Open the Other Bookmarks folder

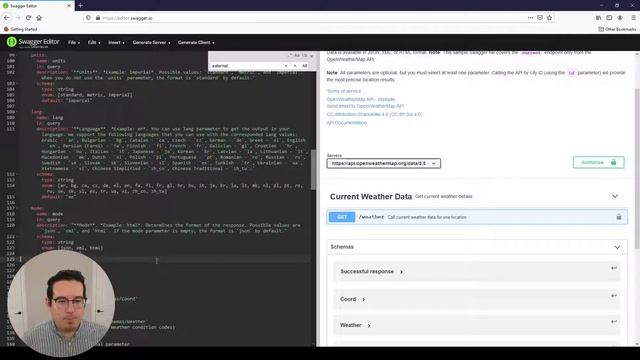[617, 29]
